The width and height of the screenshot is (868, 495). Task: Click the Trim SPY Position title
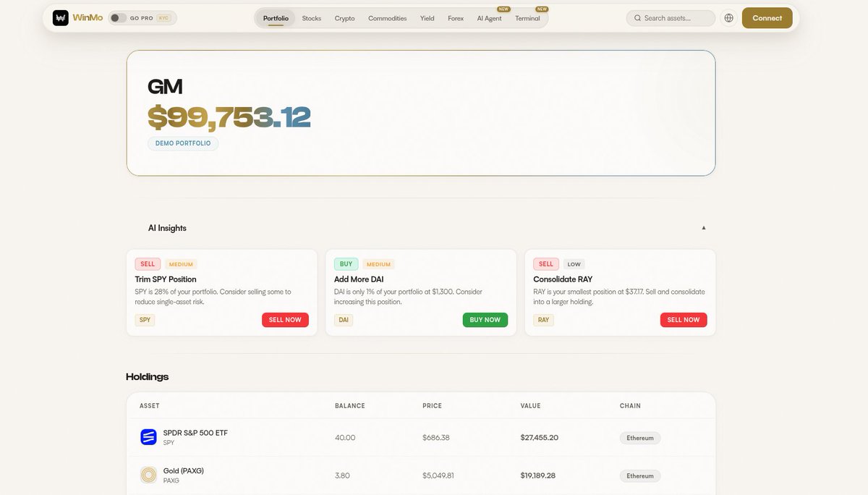pos(166,279)
